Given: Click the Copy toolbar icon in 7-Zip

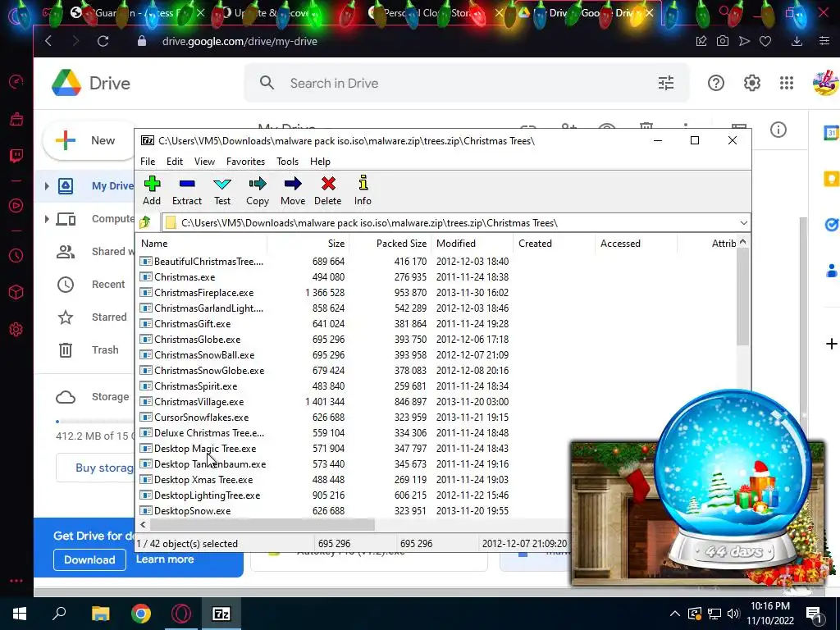Looking at the screenshot, I should [x=257, y=185].
